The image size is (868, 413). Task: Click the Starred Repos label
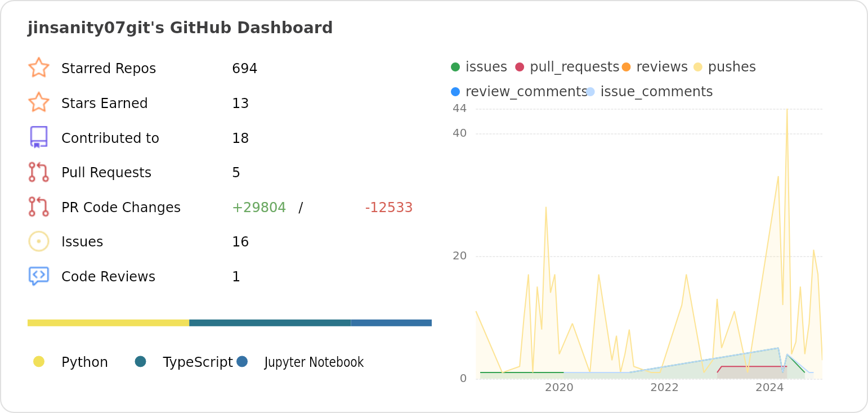click(x=109, y=69)
